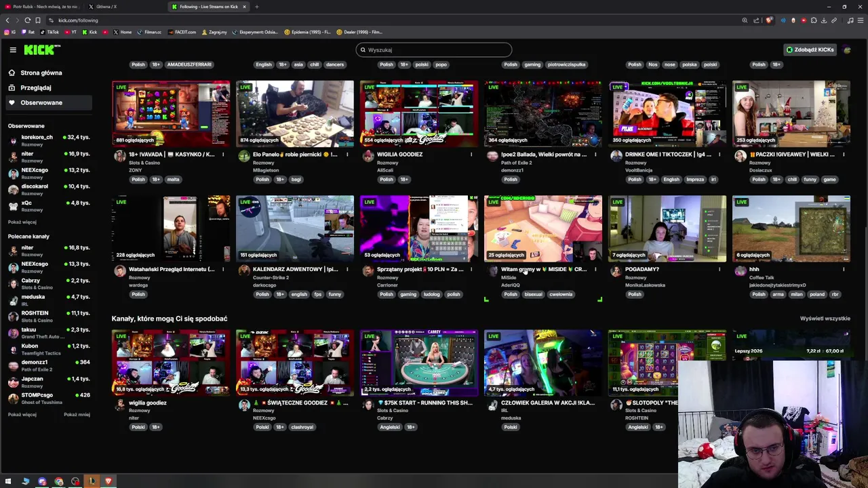Open options menu for DRINKE OME I TIKTOCZEK stream

(x=719, y=155)
